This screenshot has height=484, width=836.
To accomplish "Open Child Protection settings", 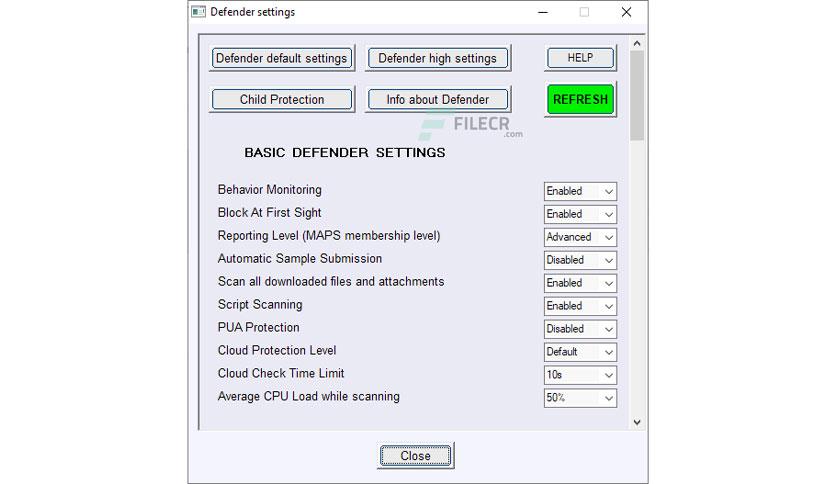I will click(282, 100).
